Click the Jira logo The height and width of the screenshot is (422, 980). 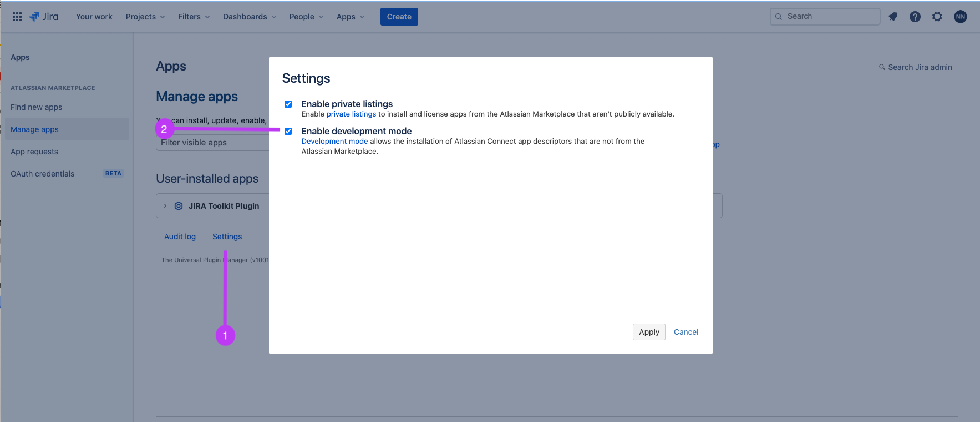(x=44, y=17)
